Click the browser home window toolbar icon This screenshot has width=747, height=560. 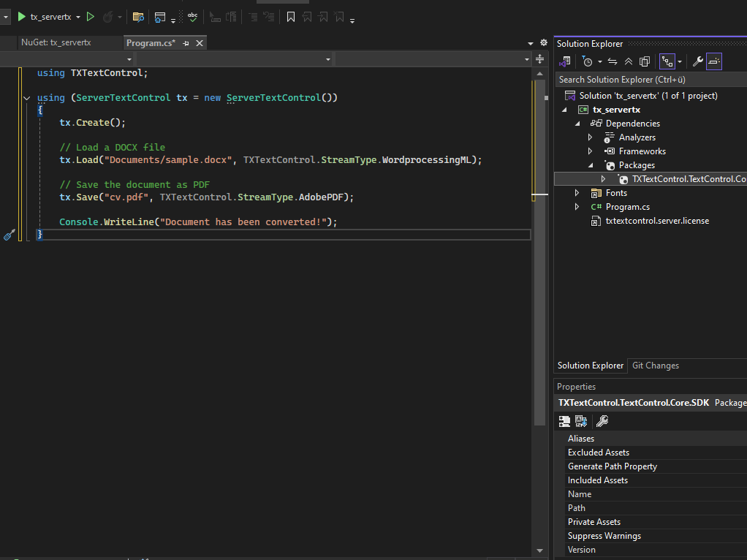(160, 18)
